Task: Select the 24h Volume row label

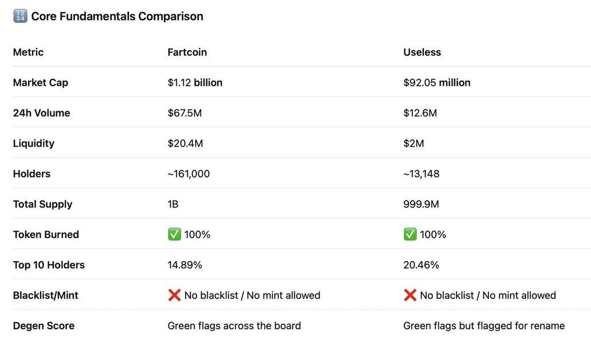Action: 41,113
